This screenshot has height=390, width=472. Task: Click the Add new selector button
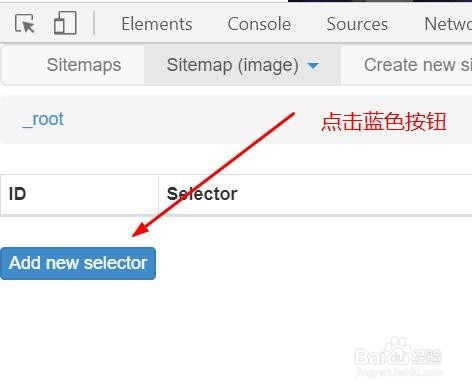(x=78, y=263)
